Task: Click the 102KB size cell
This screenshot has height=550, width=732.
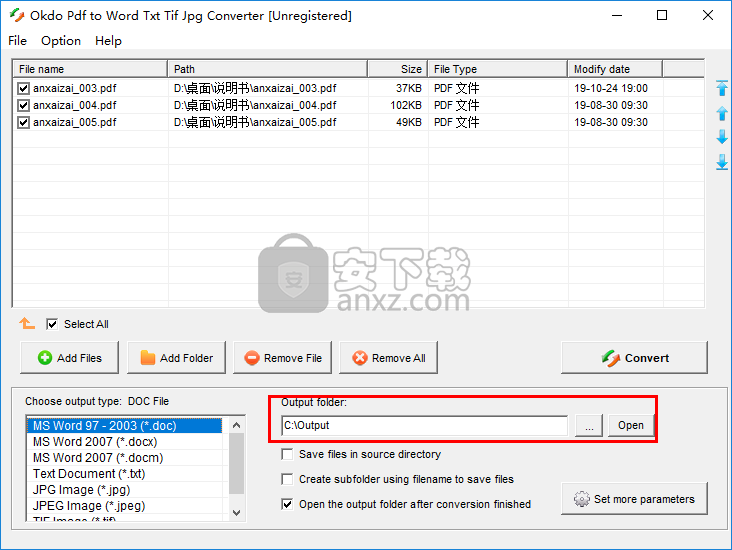Action: (x=406, y=106)
